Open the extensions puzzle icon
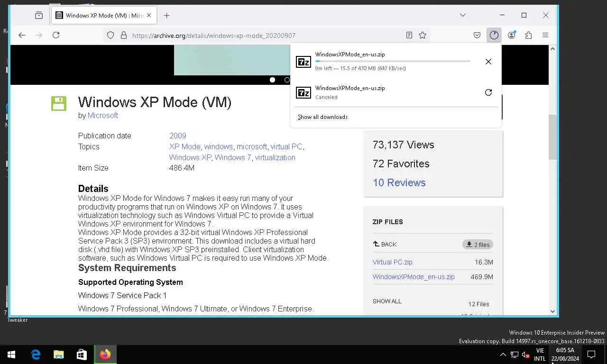The image size is (607, 364). (x=528, y=35)
